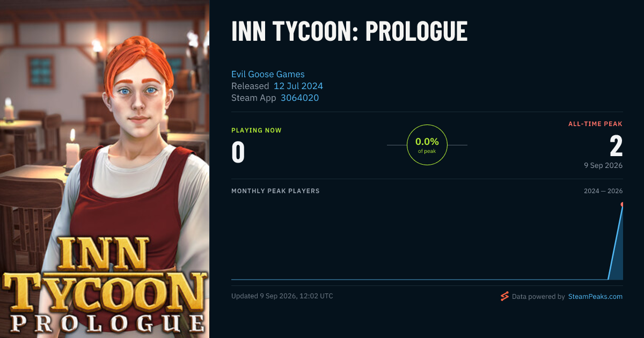Click the Data powered by text
This screenshot has width=644, height=338.
point(538,296)
